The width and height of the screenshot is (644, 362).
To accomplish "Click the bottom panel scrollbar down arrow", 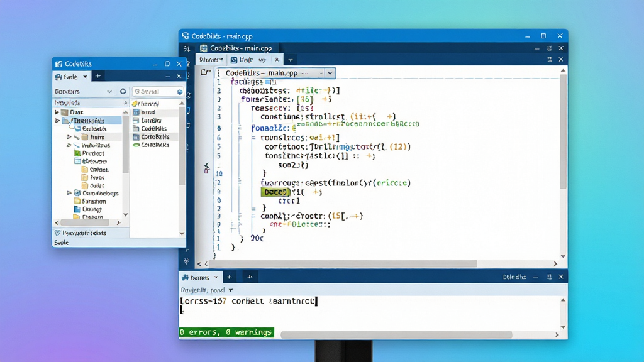I will click(x=563, y=327).
